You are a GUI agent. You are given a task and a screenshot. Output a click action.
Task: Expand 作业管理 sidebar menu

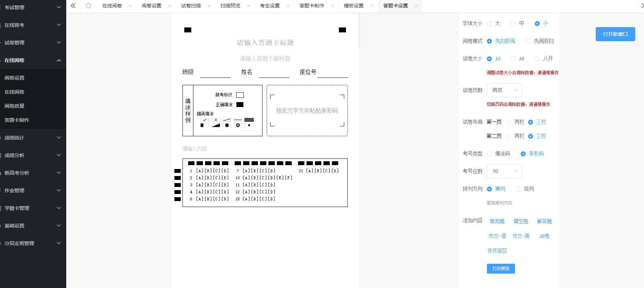tap(33, 190)
